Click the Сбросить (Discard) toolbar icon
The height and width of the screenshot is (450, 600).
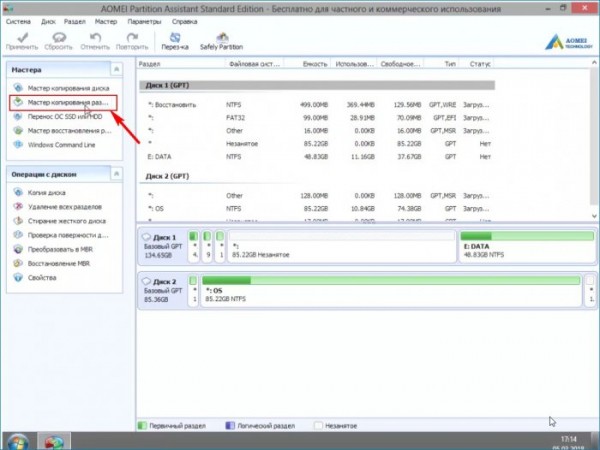click(59, 37)
